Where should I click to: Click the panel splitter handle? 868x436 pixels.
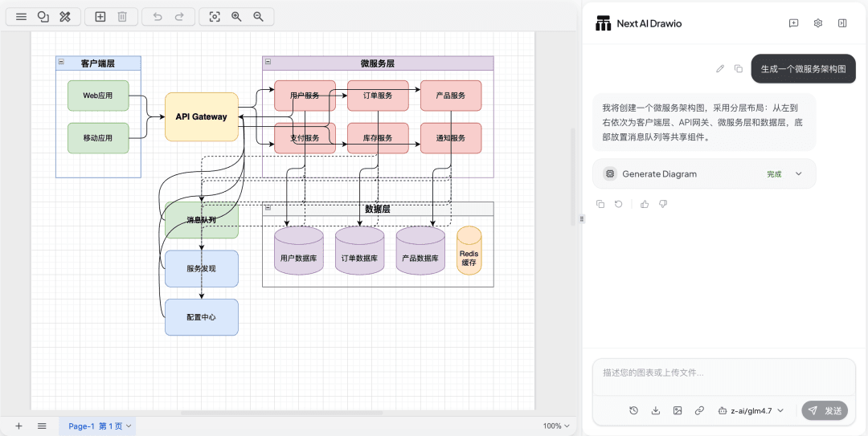point(582,218)
